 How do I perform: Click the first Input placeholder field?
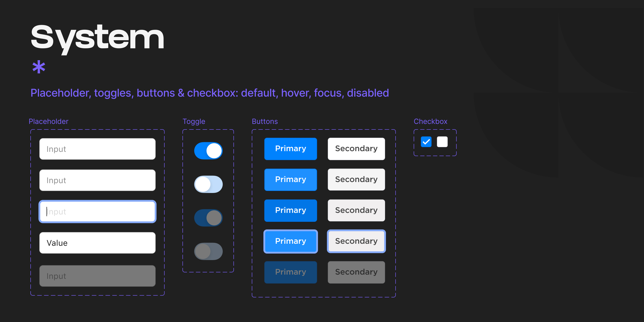97,149
